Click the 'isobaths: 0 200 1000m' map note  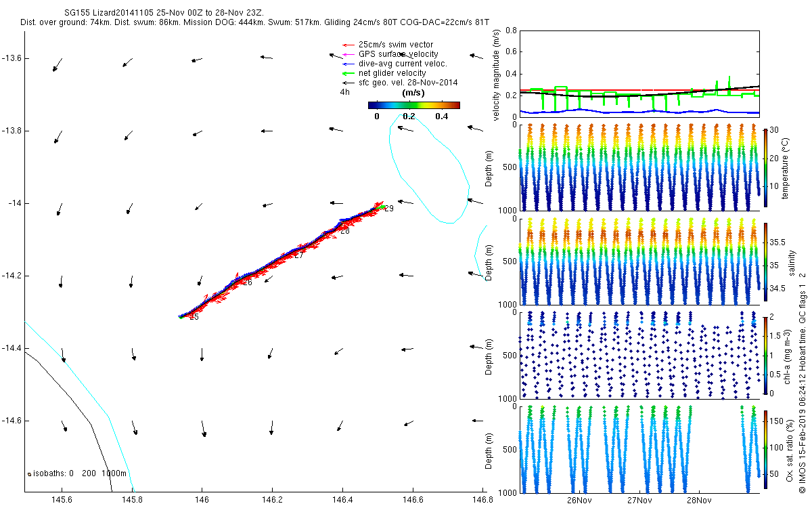coord(76,473)
